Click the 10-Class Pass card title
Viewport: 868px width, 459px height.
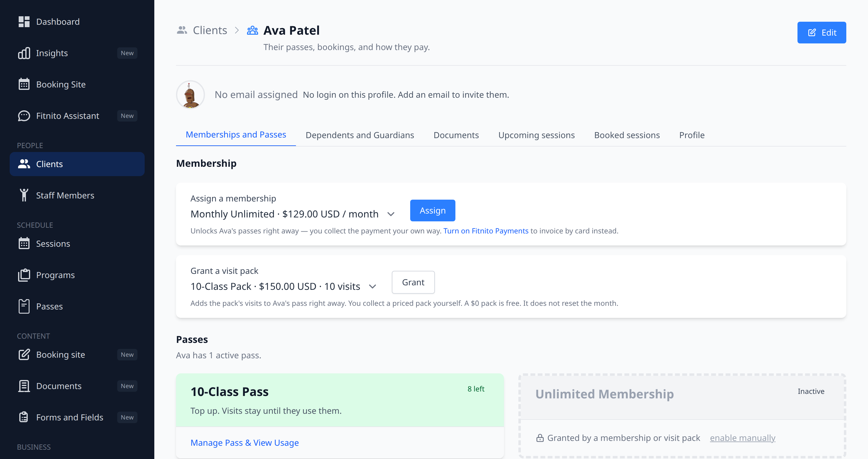coord(229,391)
